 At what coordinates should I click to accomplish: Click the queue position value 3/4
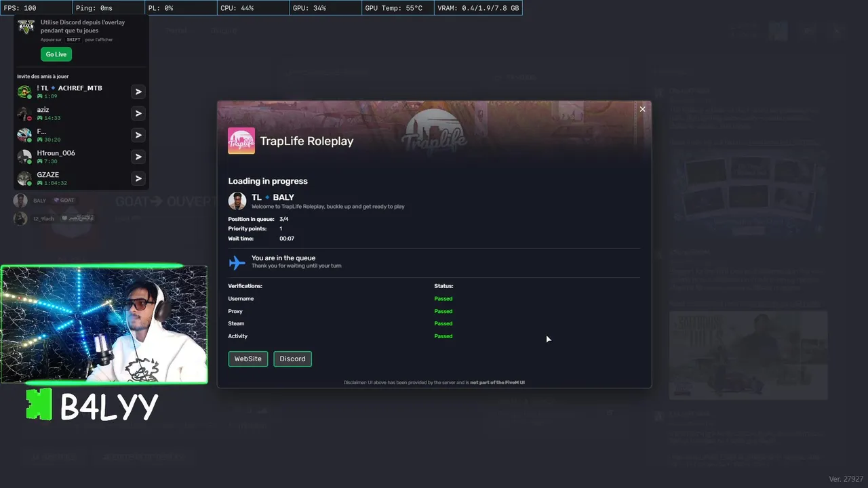284,219
